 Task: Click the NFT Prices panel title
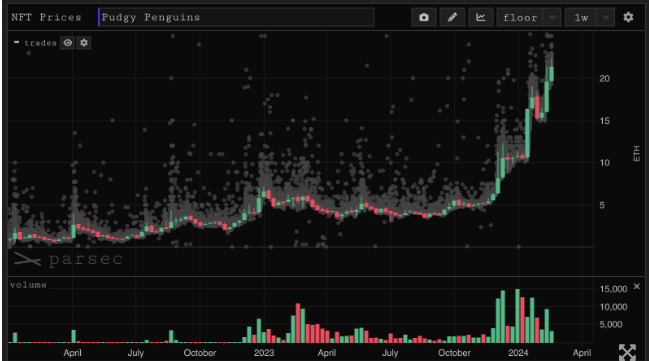(46, 17)
